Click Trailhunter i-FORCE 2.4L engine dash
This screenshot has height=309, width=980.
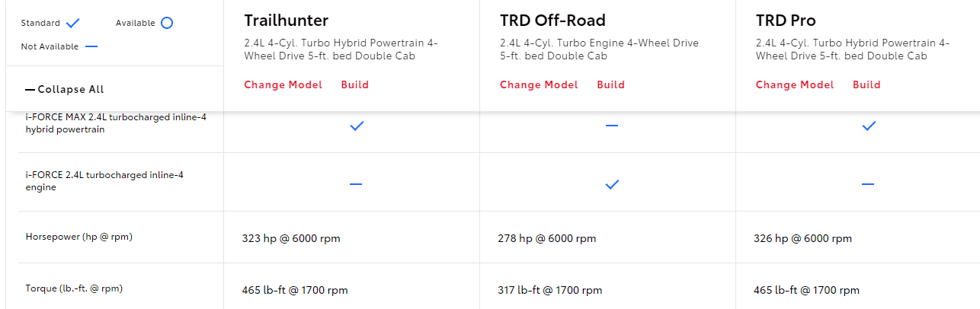[356, 184]
